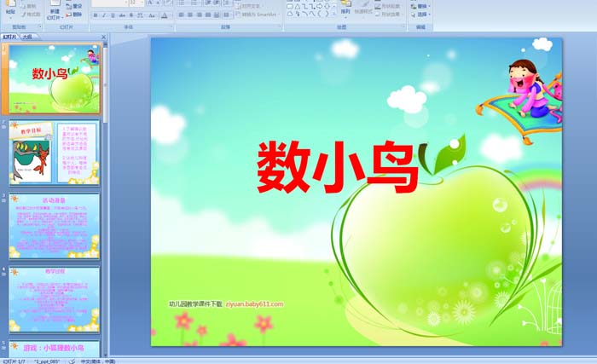Toggle Underline formatting
This screenshot has height=364, width=597.
(x=112, y=14)
